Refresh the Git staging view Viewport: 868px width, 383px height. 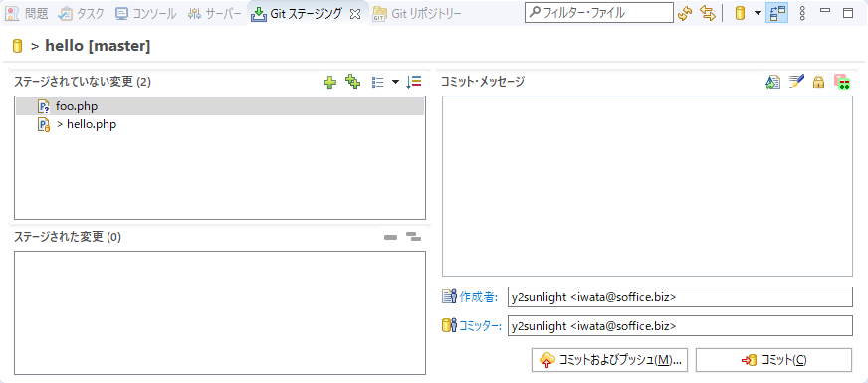point(685,13)
